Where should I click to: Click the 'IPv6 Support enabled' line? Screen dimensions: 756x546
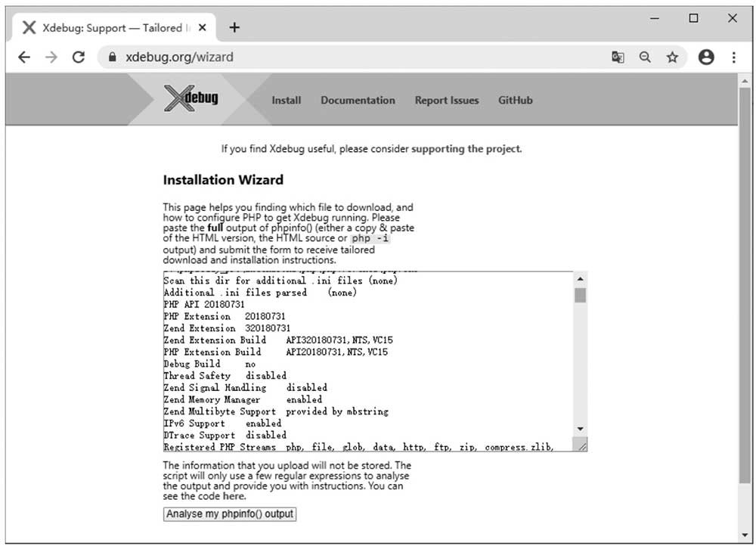pos(223,423)
